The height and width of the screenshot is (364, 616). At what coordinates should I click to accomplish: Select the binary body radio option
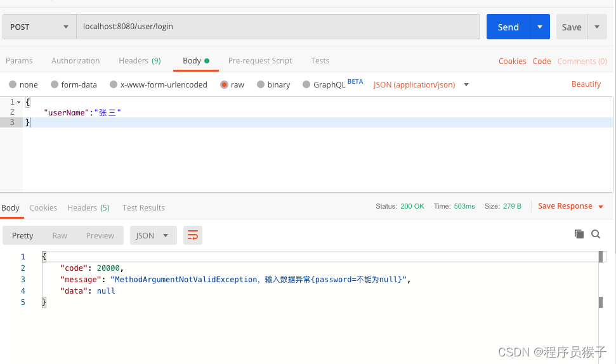click(261, 84)
